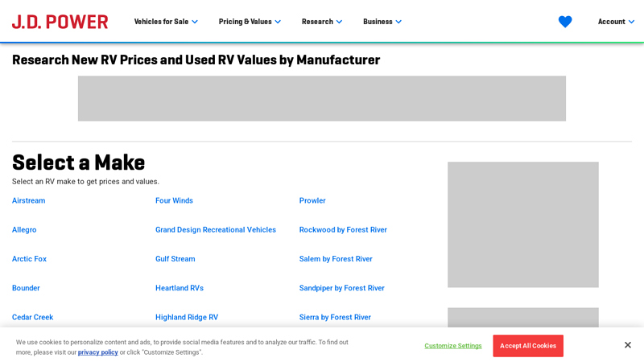Select Airstream RV make
644x362 pixels.
[x=29, y=200]
